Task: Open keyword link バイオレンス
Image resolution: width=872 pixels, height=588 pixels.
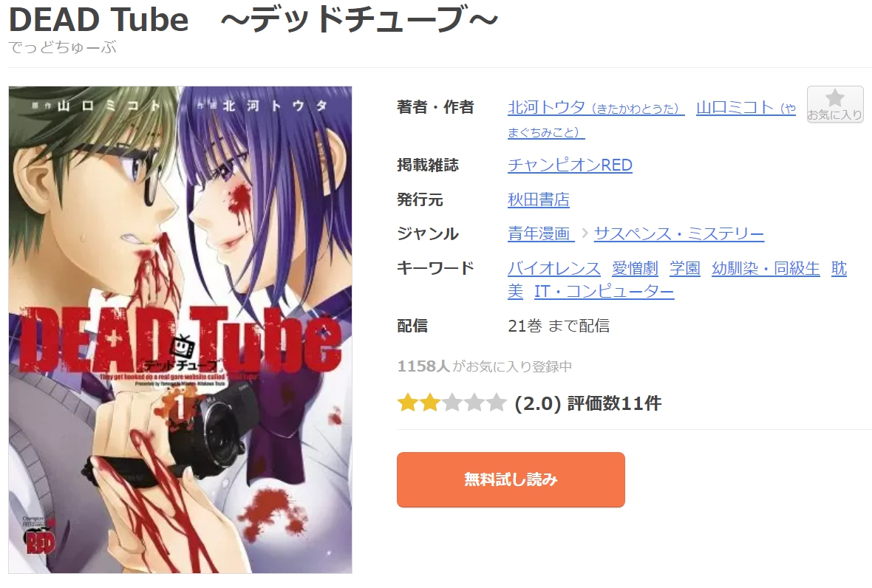Action: 554,268
